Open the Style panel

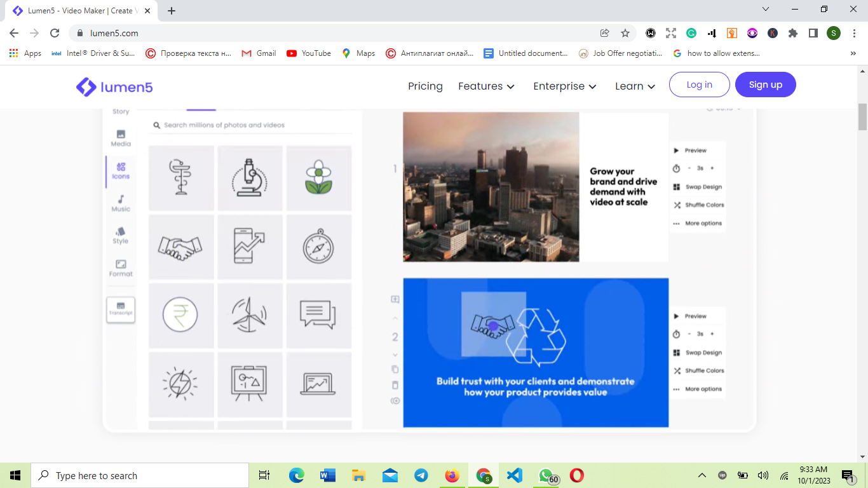[121, 236]
